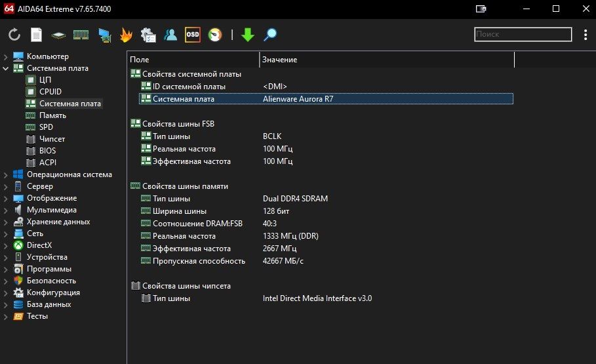Select the BCLK bus type value

pos(272,136)
